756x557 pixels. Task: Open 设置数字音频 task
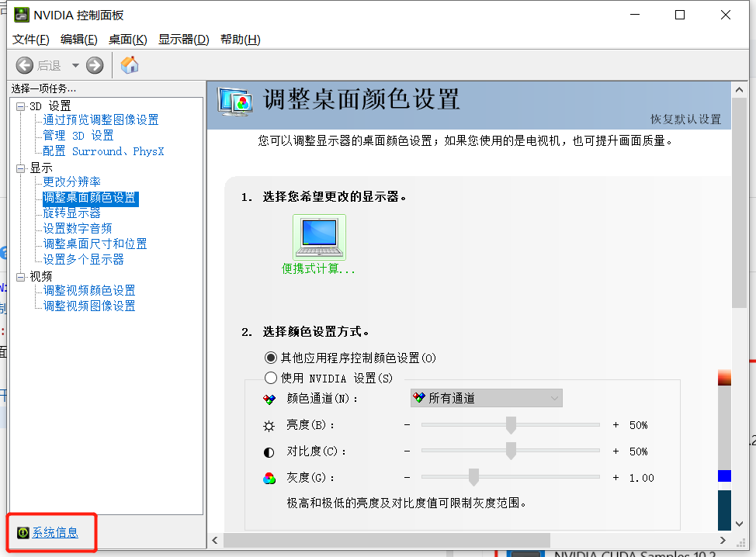pyautogui.click(x=78, y=228)
